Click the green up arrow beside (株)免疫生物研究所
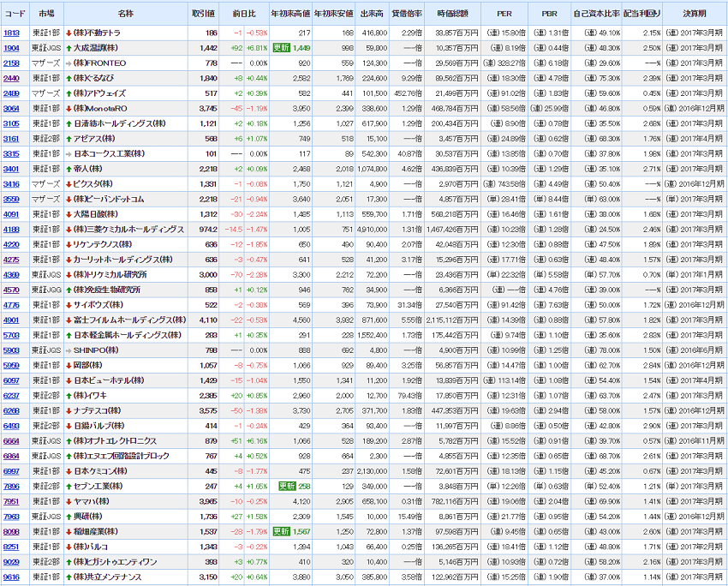728x586 pixels. tap(69, 290)
